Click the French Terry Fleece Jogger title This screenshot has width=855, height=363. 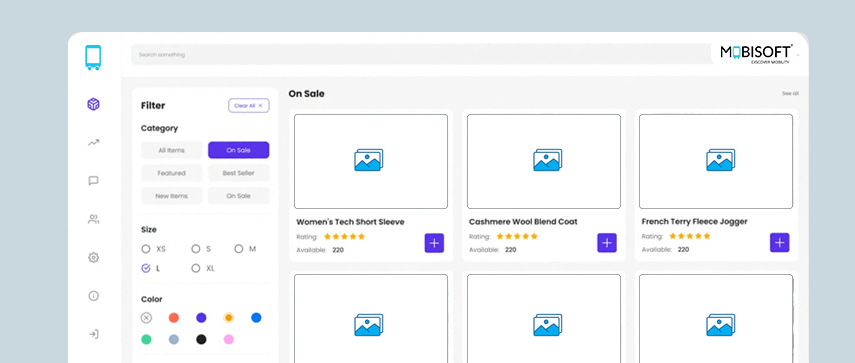pyautogui.click(x=694, y=222)
